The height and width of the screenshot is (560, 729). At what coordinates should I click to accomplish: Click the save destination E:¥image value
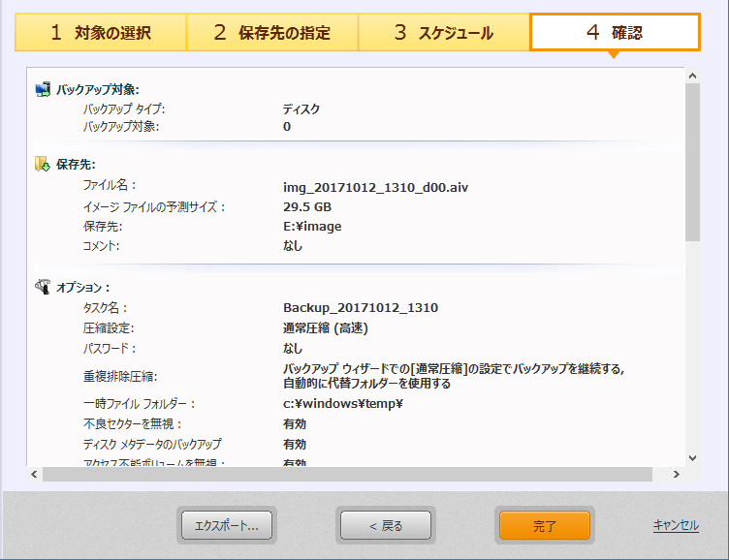pos(311,227)
